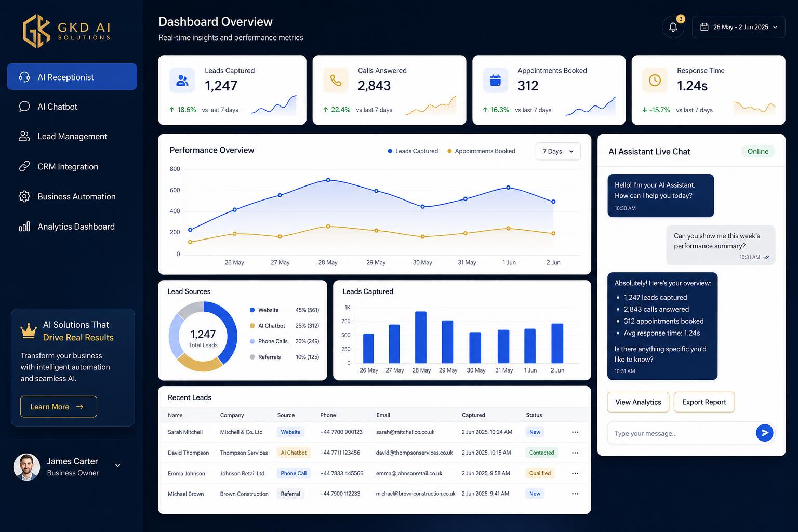Open Business Automation section
This screenshot has height=532, width=798.
pos(72,196)
